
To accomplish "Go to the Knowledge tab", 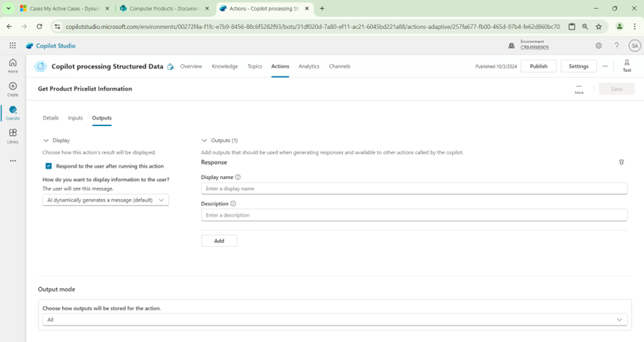I will (225, 66).
